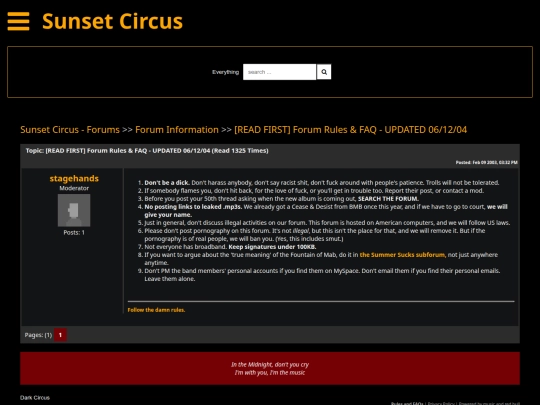Open the [READ FIRST] Forum Rules breadcrumb
Viewport: 540px width, 405px height.
(x=351, y=130)
